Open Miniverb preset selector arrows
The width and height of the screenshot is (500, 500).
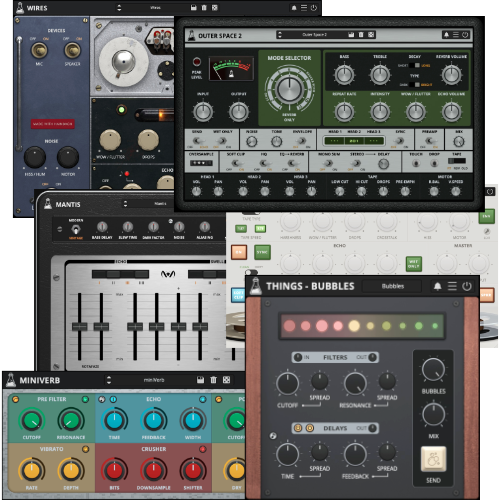[x=109, y=380]
